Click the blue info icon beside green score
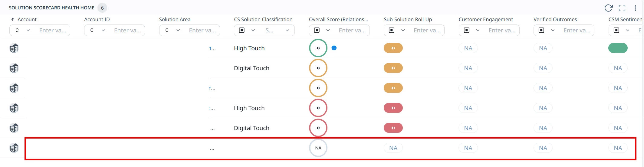Image resolution: width=644 pixels, height=167 pixels. [334, 48]
